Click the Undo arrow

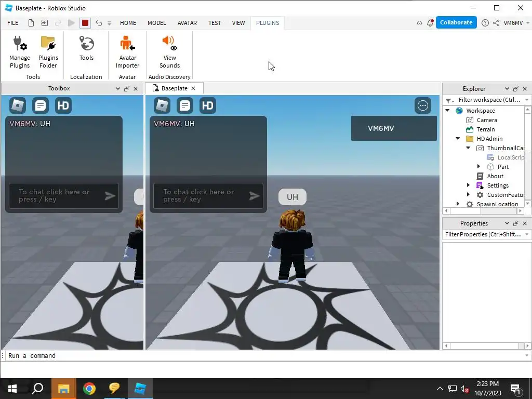98,23
